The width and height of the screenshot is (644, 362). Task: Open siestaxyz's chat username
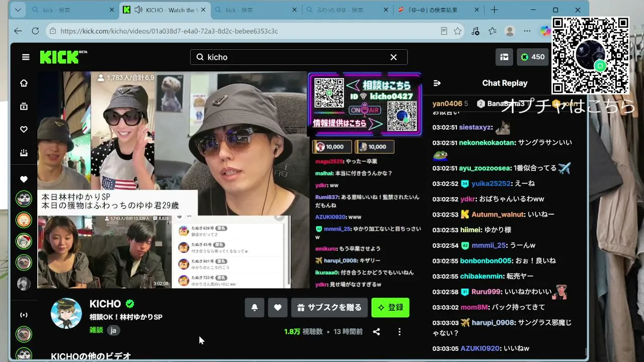(475, 128)
